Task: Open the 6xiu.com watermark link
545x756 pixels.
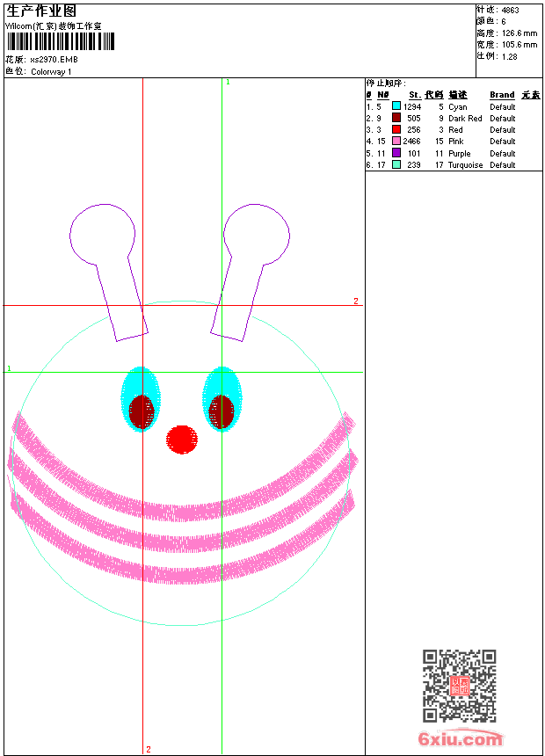Action: coord(460,739)
